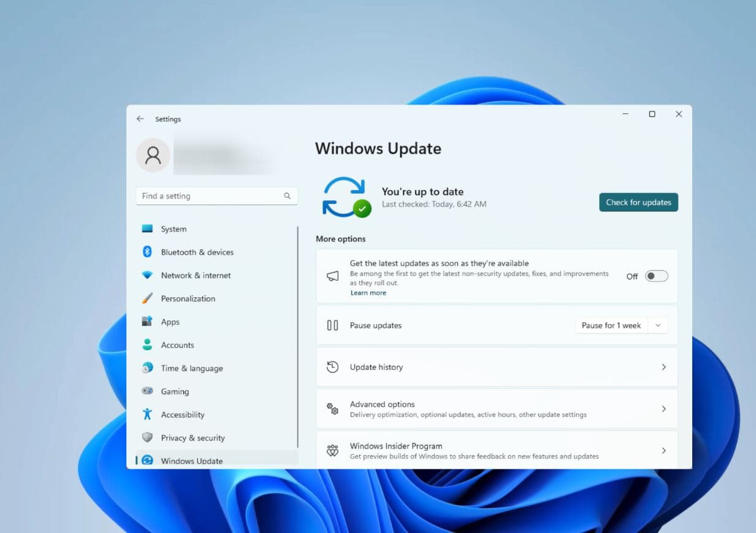756x533 pixels.
Task: Maximize the Settings window
Action: [x=652, y=114]
